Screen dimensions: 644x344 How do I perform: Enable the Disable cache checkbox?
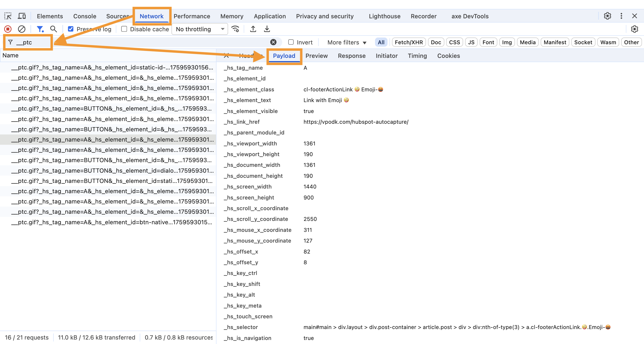pyautogui.click(x=124, y=29)
